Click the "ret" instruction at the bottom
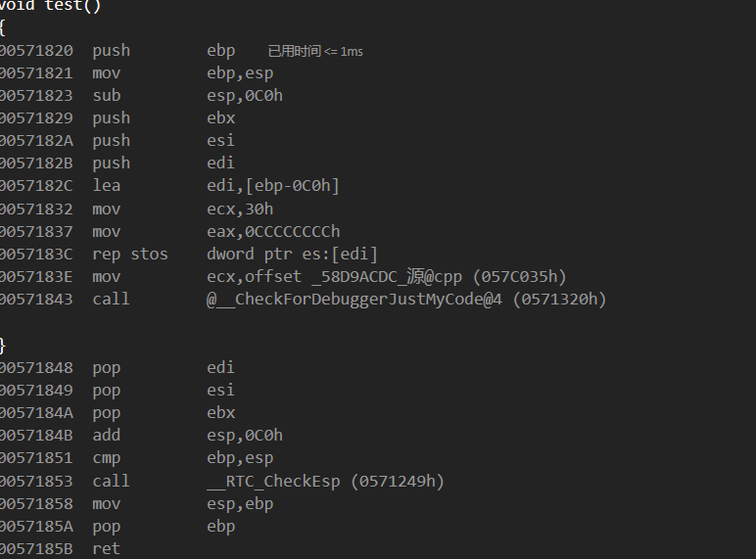Viewport: 756px width, 559px height. click(x=106, y=549)
